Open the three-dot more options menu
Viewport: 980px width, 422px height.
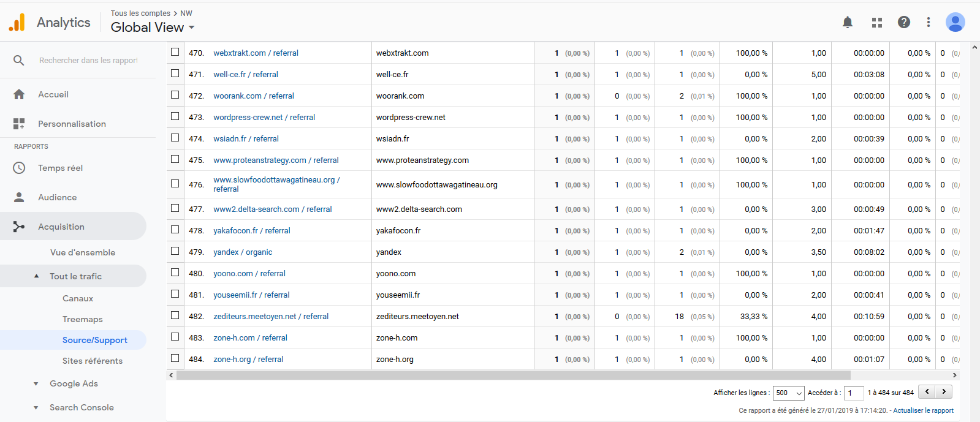click(x=929, y=22)
